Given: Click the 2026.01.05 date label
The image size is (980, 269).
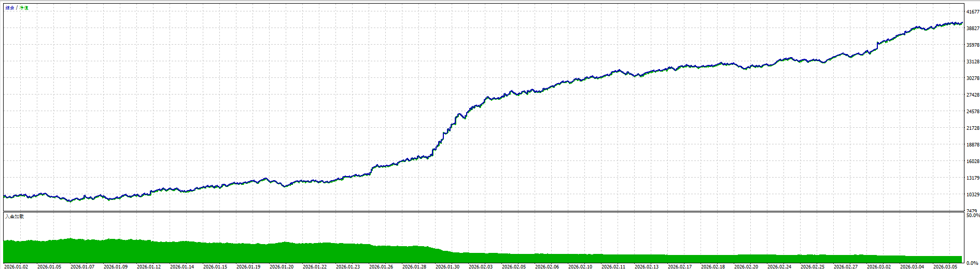Looking at the screenshot, I should (x=49, y=266).
